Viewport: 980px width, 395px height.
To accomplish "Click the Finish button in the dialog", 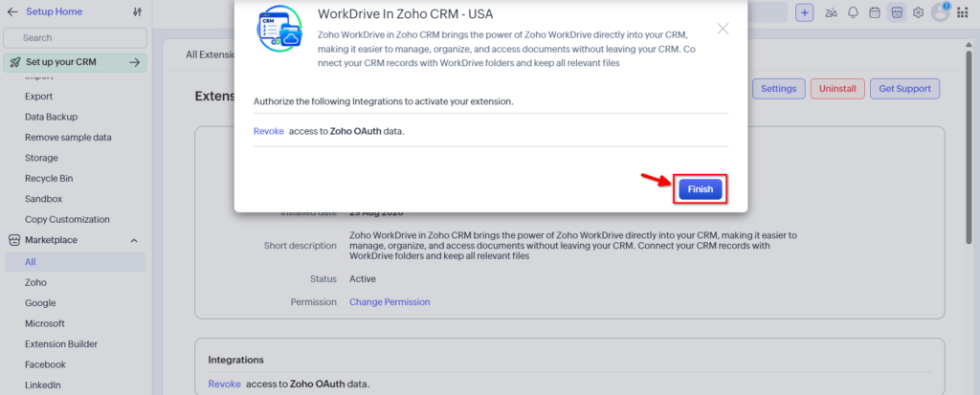I will (700, 188).
